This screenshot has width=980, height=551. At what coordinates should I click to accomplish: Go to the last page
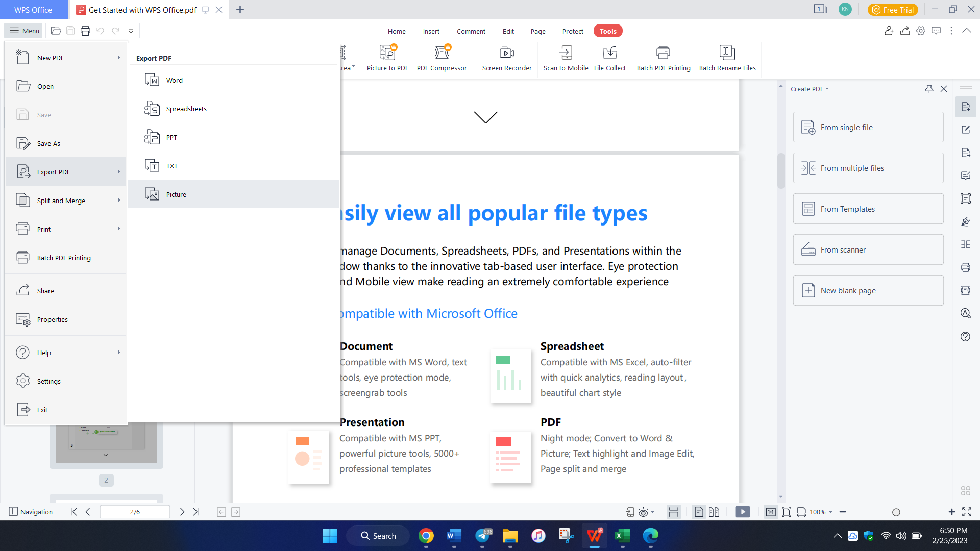click(x=197, y=512)
